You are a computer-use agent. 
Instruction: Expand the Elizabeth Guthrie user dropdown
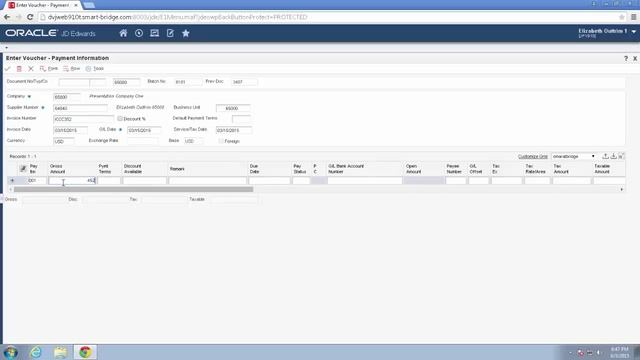[x=633, y=31]
